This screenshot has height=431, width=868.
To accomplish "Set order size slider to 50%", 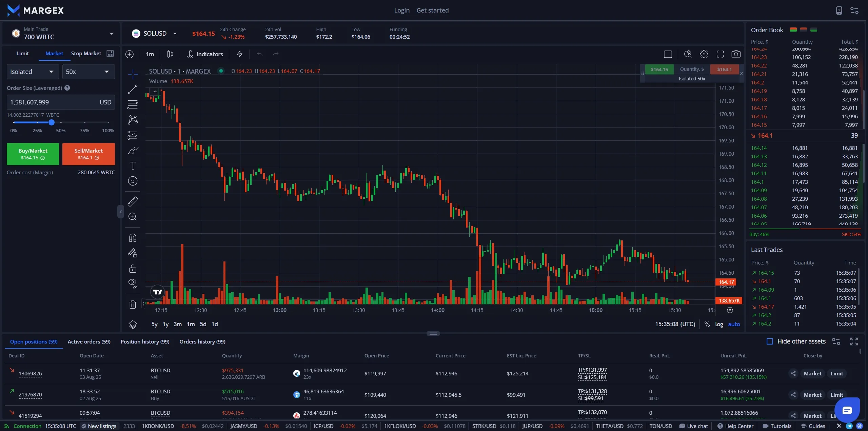I will click(x=61, y=122).
